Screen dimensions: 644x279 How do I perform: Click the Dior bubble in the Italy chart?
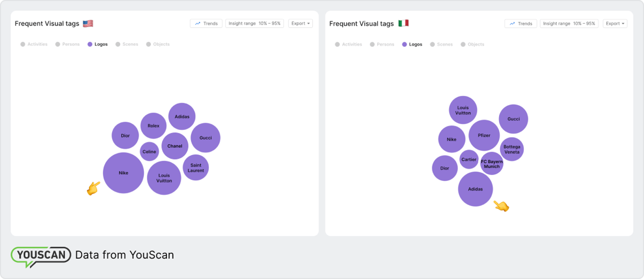click(445, 168)
